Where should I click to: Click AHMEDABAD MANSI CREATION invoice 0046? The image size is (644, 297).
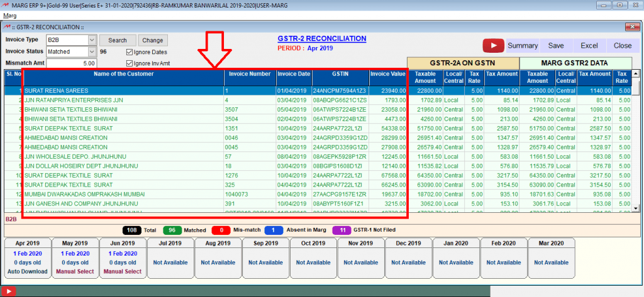[318, 138]
